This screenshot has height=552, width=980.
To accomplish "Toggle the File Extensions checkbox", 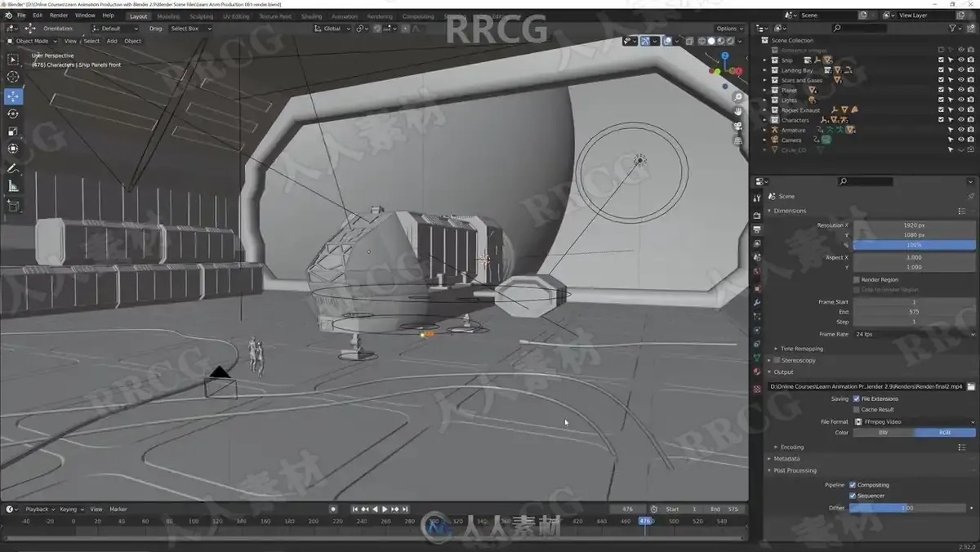I will (856, 398).
